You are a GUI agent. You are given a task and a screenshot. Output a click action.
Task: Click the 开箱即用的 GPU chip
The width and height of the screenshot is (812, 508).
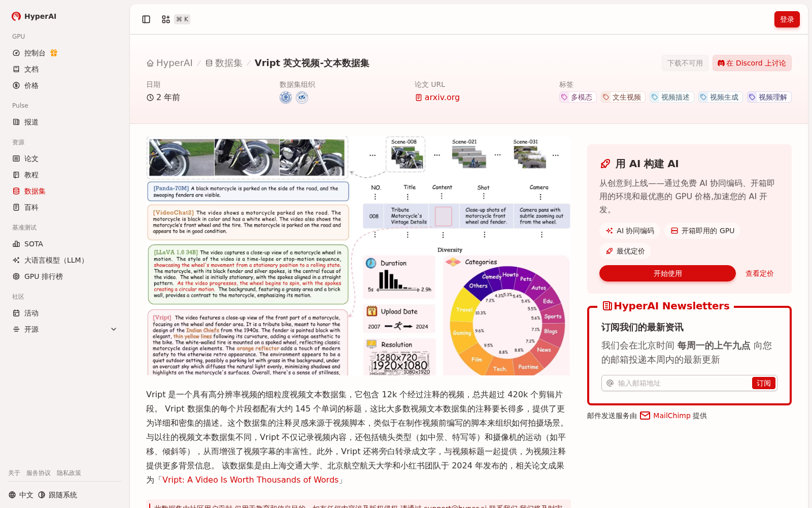[702, 231]
